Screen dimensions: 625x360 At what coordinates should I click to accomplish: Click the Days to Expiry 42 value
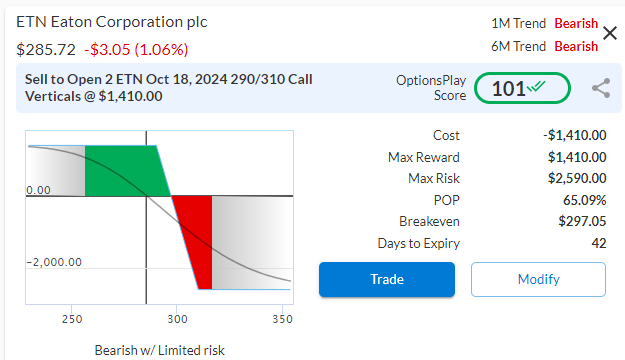tap(599, 243)
